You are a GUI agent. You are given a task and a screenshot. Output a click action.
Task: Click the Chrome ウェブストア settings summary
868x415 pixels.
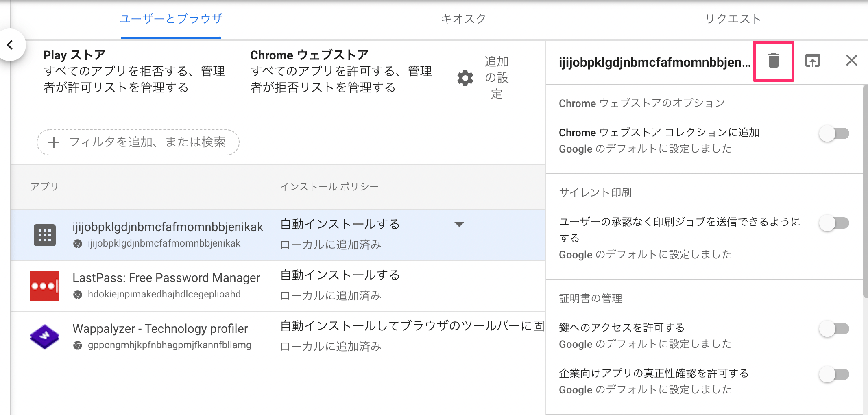tap(341, 72)
